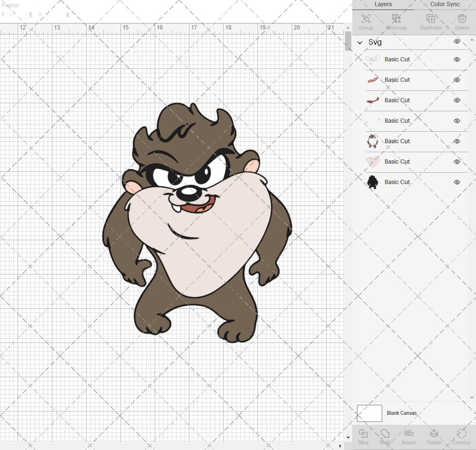This screenshot has height=450, width=476.
Task: Select the brown body layer thumbnail
Action: coord(373,141)
